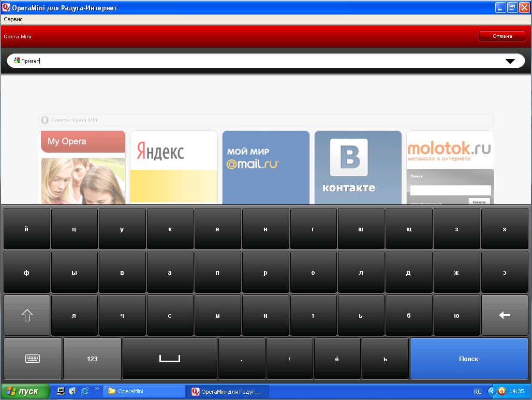The height and width of the screenshot is (400, 532).
Task: Click the RU language indicator
Action: click(x=478, y=392)
